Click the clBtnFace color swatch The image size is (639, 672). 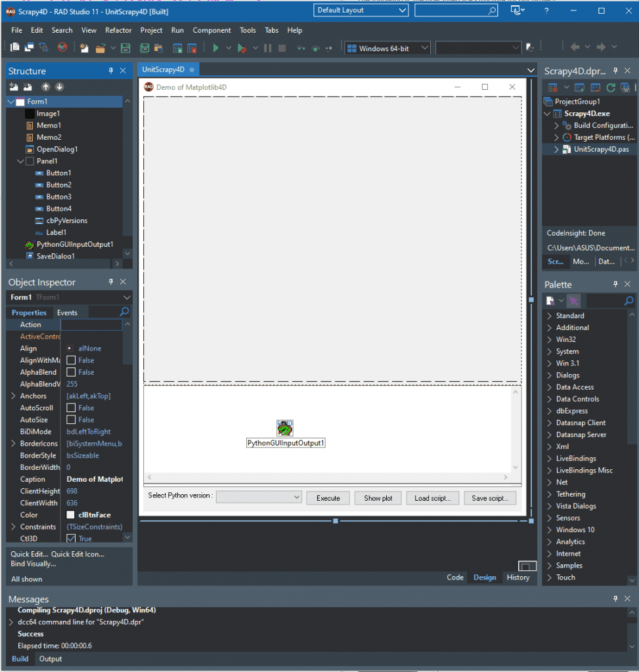70,514
